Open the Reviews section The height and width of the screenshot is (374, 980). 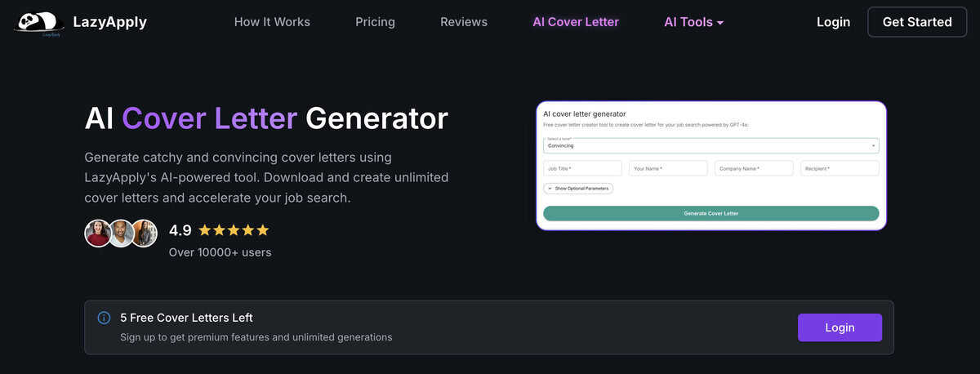(x=464, y=22)
